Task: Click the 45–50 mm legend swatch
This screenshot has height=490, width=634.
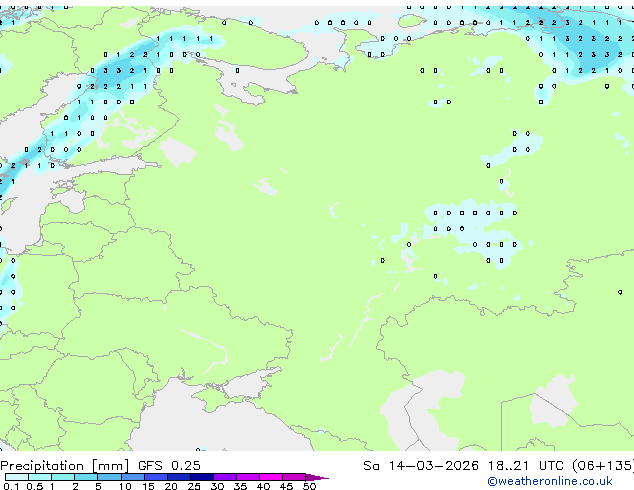Action: point(294,477)
